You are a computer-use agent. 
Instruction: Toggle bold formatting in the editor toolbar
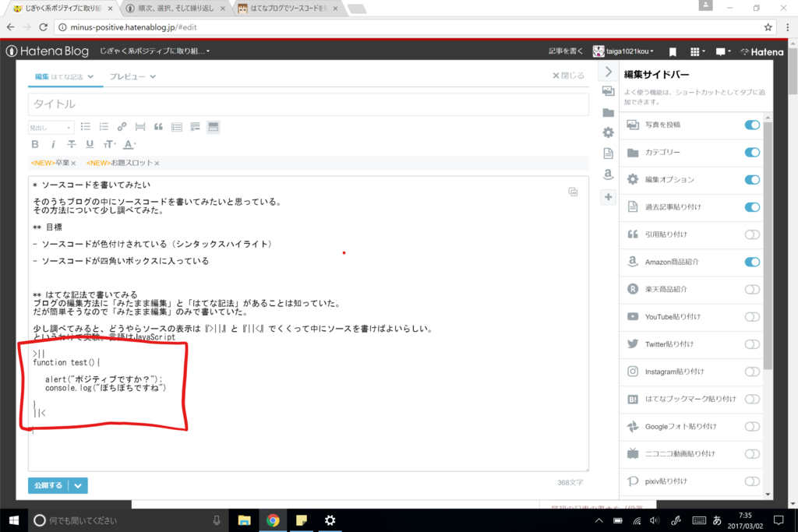click(x=34, y=144)
